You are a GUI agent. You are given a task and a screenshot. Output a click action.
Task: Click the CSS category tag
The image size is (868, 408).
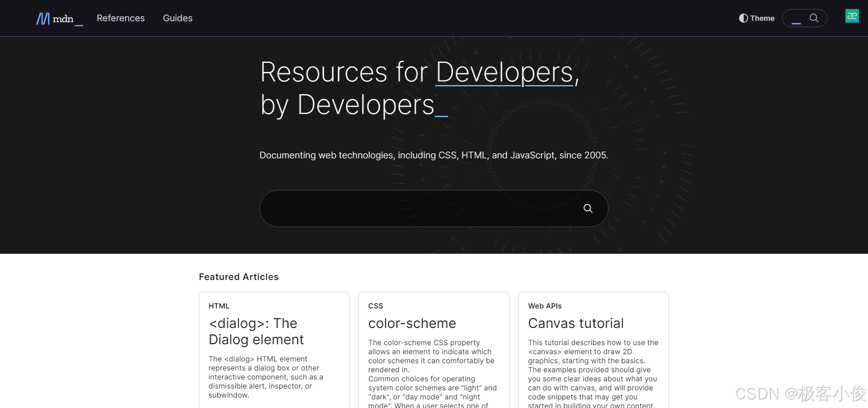pos(375,306)
